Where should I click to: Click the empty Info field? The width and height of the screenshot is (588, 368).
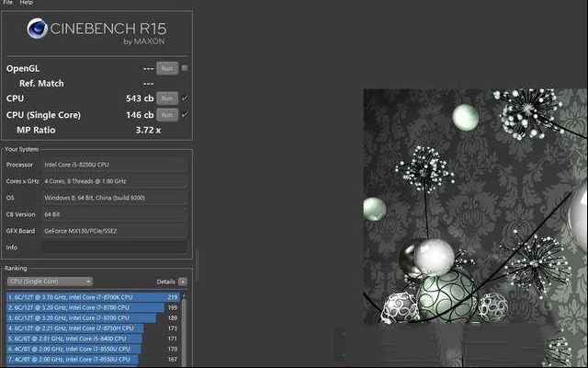tap(114, 247)
